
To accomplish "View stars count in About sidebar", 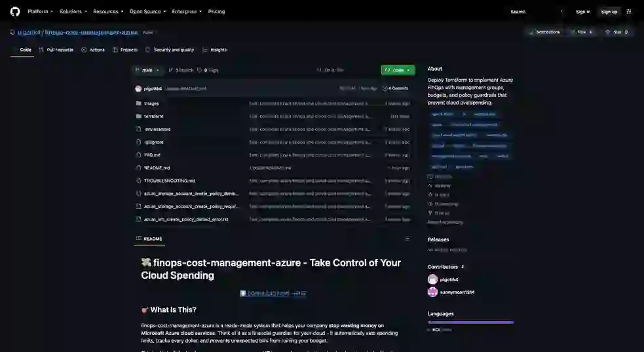I will [x=439, y=195].
